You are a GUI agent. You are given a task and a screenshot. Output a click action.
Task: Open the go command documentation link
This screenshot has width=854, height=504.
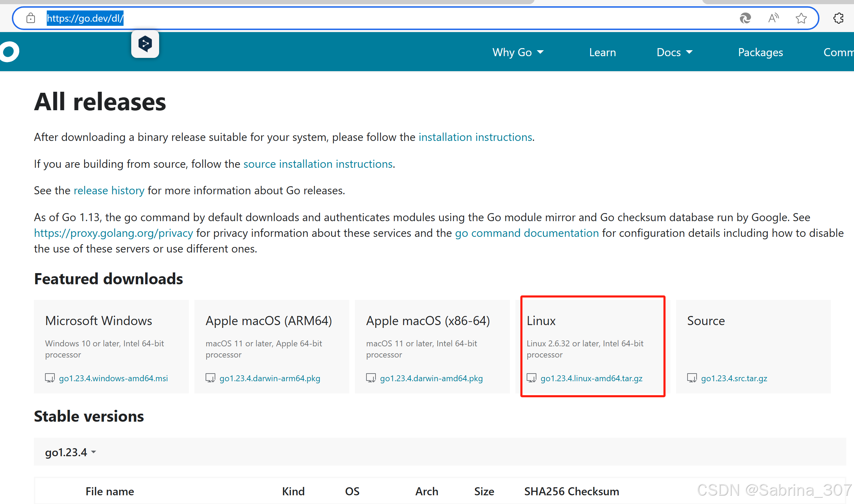point(527,233)
